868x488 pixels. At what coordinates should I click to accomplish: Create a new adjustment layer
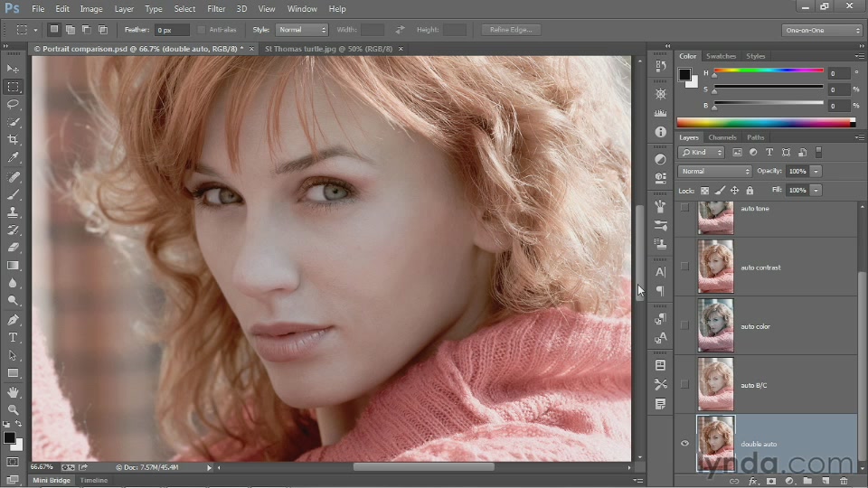tap(789, 482)
